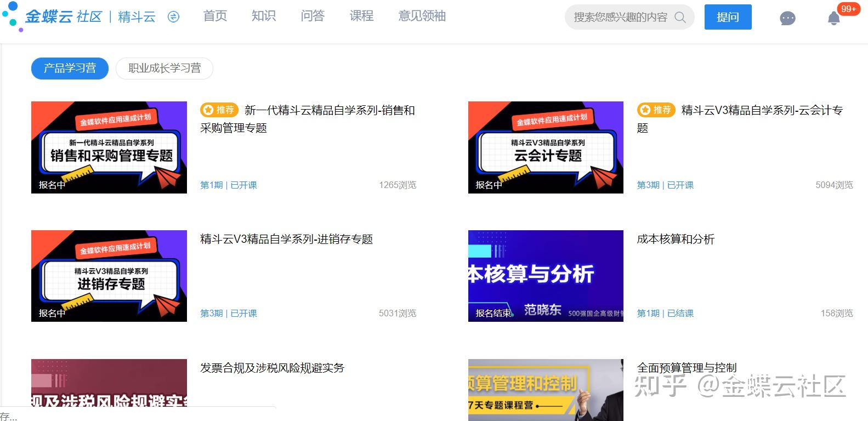Click the 金蝶云社区 logo

[52, 16]
